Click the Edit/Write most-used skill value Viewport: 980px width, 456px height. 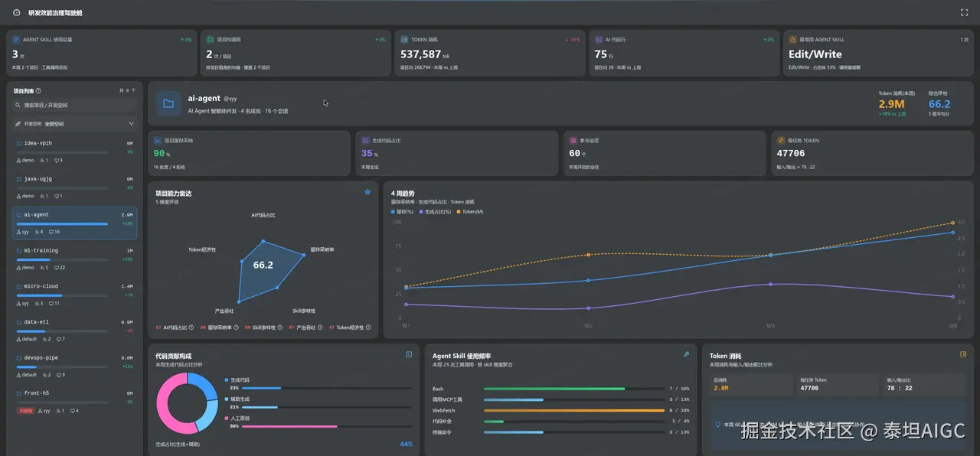click(815, 54)
